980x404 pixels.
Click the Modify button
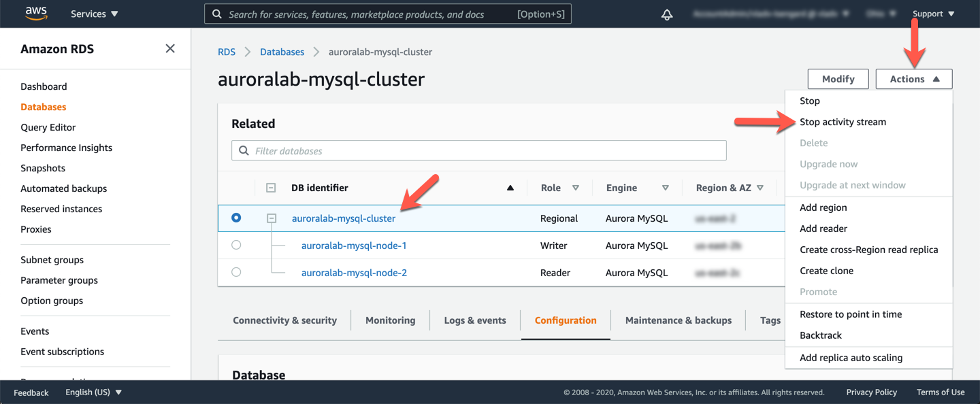tap(838, 79)
